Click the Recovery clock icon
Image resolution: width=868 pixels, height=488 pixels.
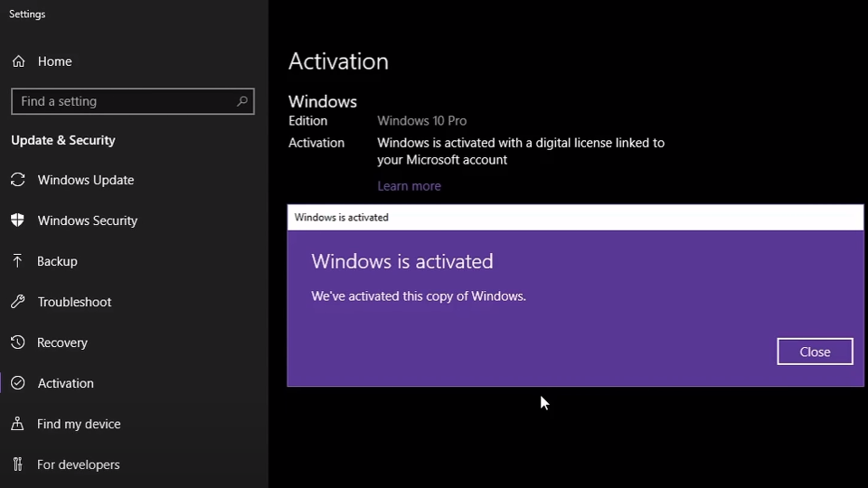[18, 343]
